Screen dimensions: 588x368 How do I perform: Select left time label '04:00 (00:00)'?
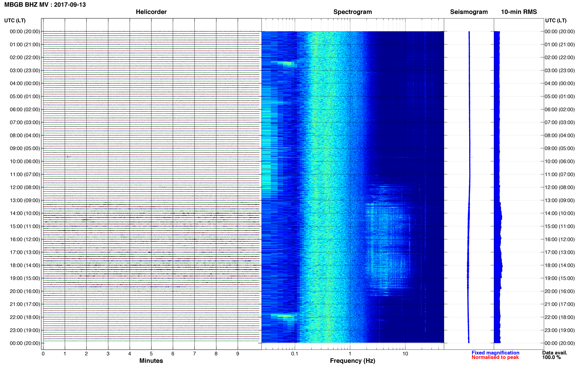point(25,83)
